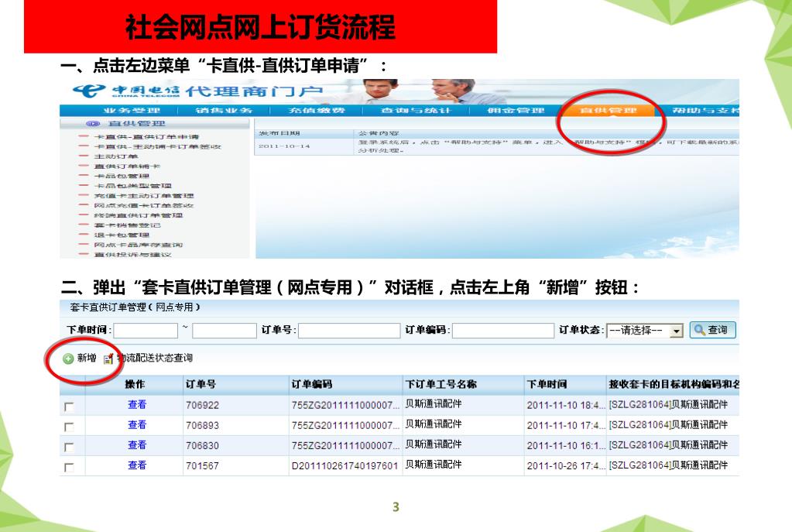The width and height of the screenshot is (792, 532).
Task: Focus the 下单时间 start date field
Action: tap(146, 331)
